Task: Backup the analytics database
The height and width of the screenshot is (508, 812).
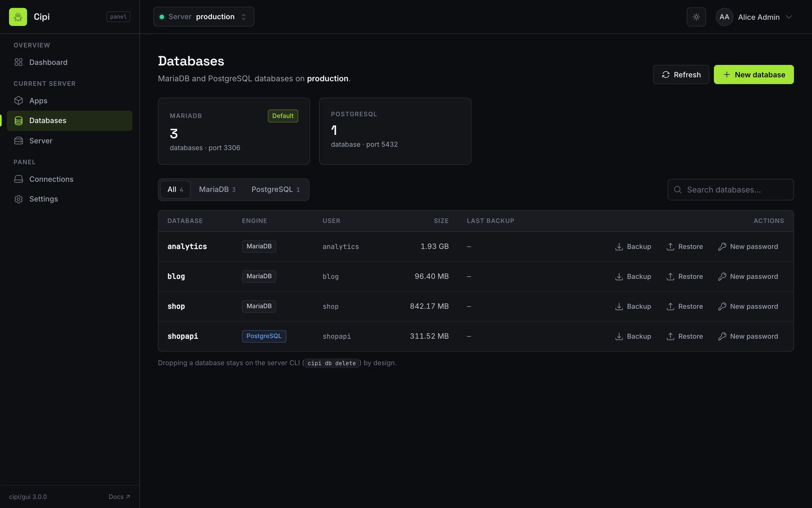Action: [633, 247]
